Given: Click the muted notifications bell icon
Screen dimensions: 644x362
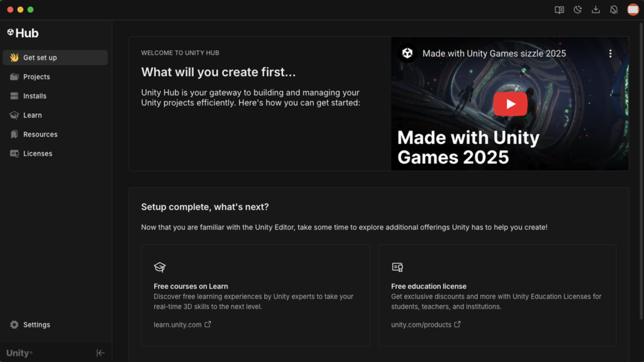Looking at the screenshot, I should (x=614, y=10).
